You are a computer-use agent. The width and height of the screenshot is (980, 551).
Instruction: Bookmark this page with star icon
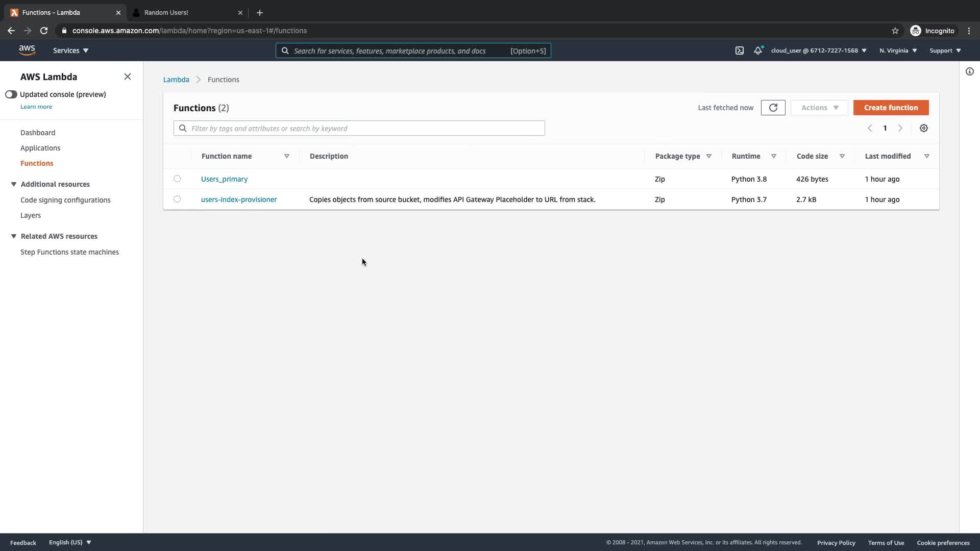coord(895,31)
